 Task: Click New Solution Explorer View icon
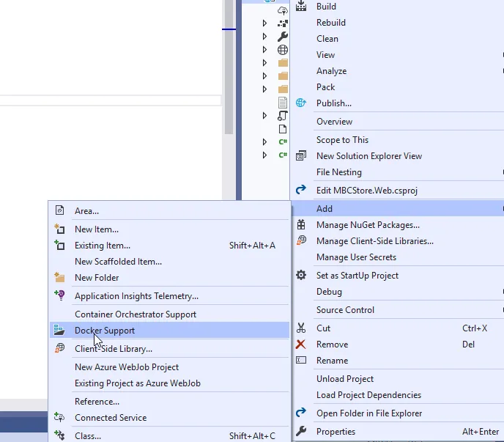coord(301,155)
